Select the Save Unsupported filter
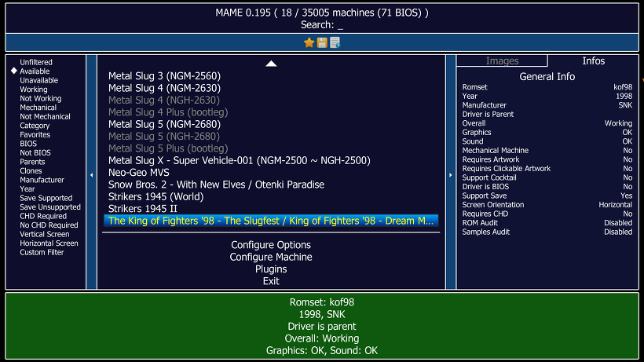The width and height of the screenshot is (644, 362). pyautogui.click(x=50, y=207)
